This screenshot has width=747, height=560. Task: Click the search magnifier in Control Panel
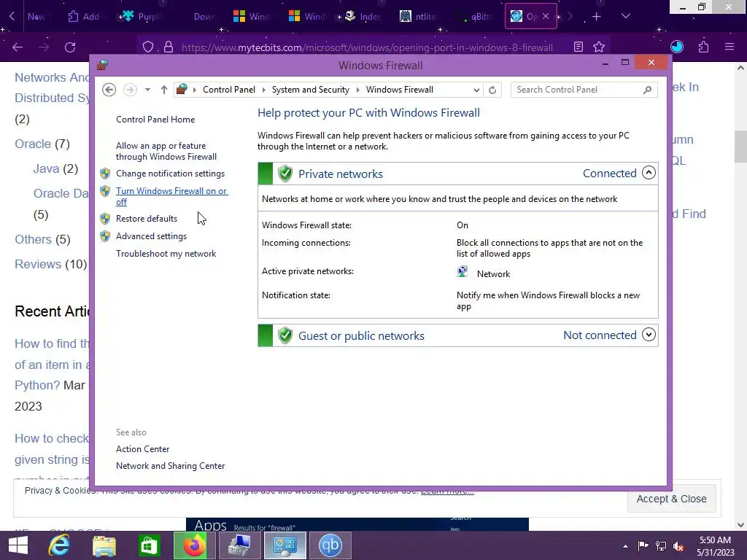coord(647,90)
